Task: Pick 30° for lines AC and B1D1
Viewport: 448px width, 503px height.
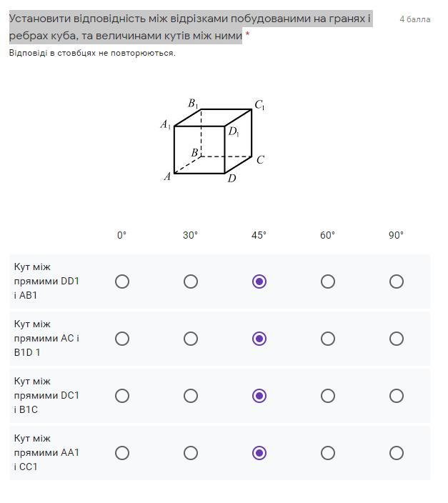Action: 191,339
